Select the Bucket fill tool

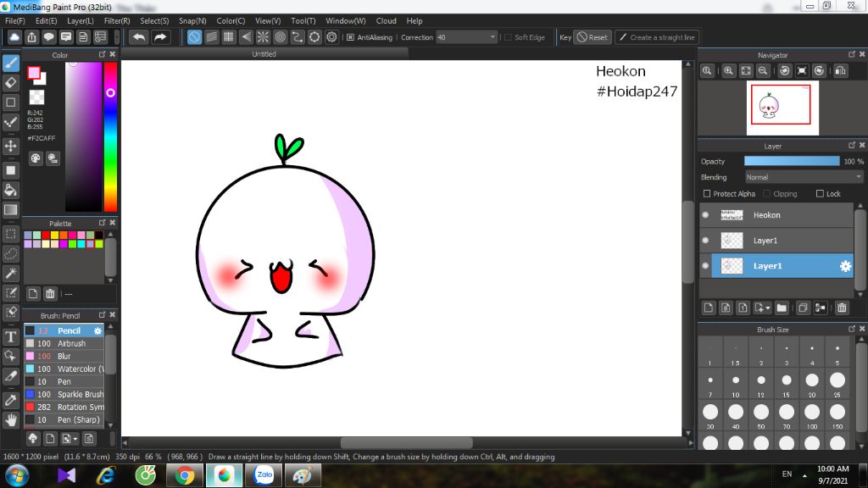[11, 191]
